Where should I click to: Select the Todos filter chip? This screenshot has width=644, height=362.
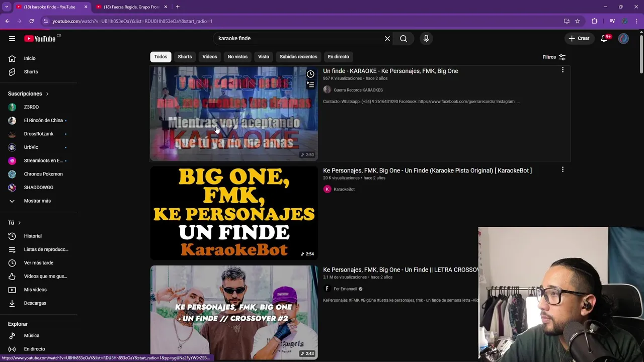160,57
